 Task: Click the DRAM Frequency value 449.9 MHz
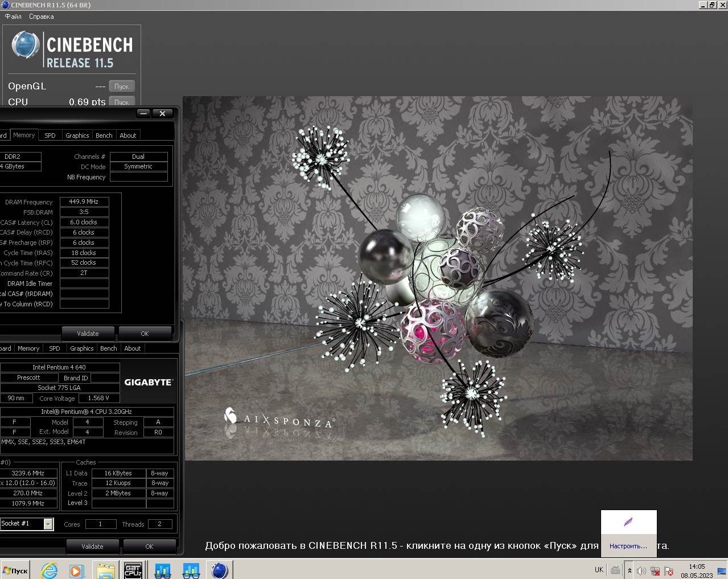tap(84, 202)
